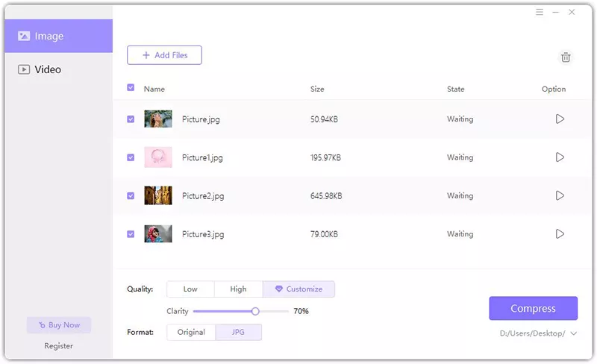Run compression on Picture3.jpg via play icon
The image size is (597, 364).
click(560, 234)
